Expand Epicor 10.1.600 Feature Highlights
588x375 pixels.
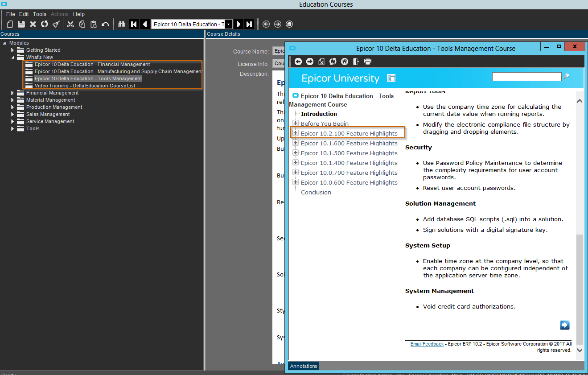tap(296, 143)
